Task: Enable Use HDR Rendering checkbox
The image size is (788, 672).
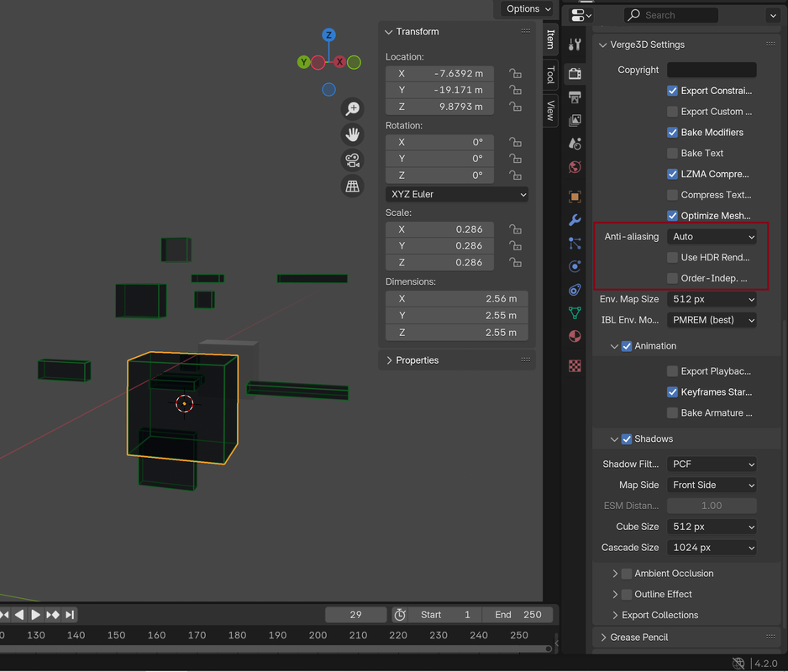Action: [672, 257]
